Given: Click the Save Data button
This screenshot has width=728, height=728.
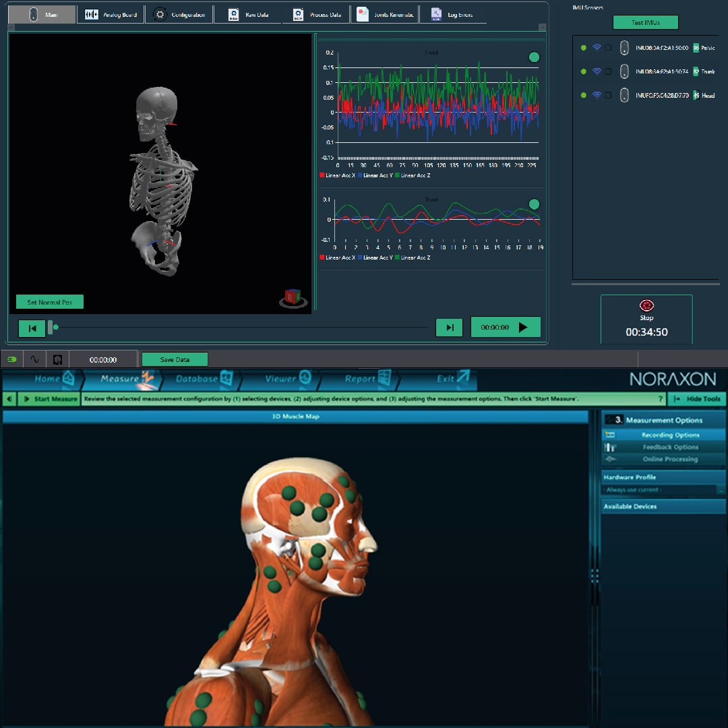Looking at the screenshot, I should point(175,359).
